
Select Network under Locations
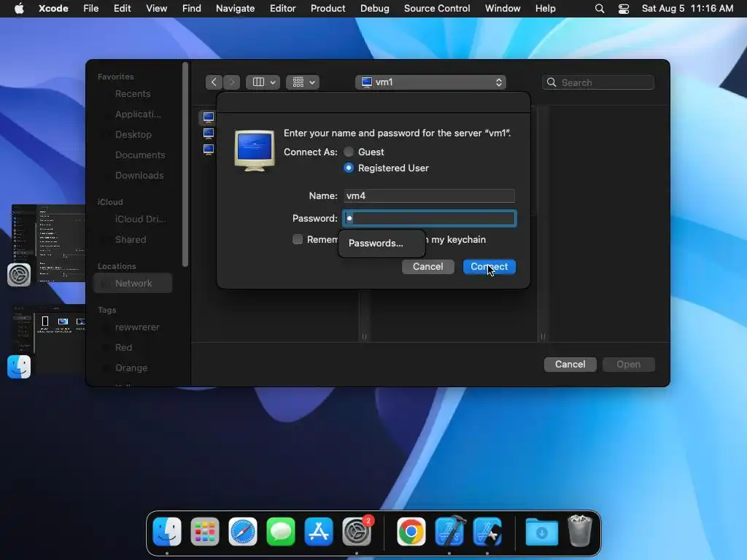coord(133,284)
